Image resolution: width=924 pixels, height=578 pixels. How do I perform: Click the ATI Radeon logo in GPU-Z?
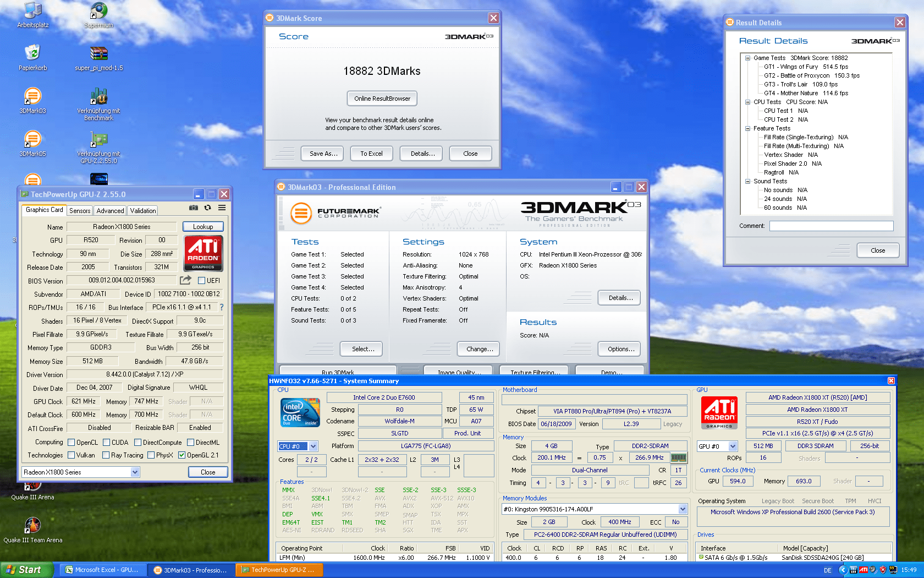[x=203, y=253]
